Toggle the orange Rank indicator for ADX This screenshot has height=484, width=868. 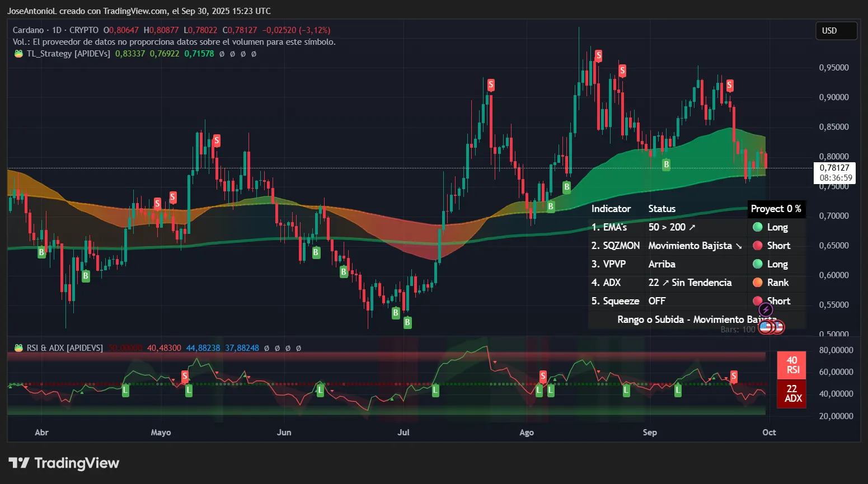[x=757, y=283]
